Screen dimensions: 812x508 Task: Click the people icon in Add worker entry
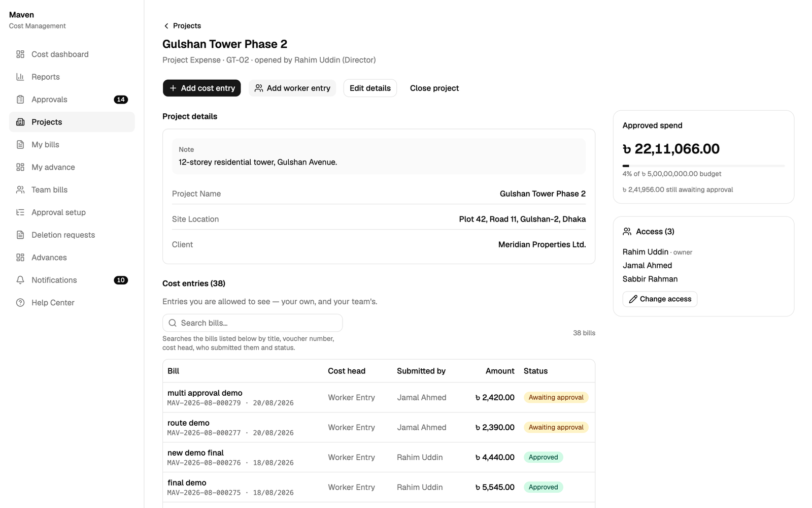tap(259, 88)
